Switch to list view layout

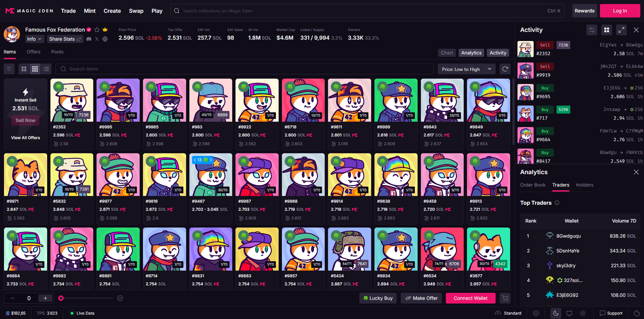click(46, 69)
